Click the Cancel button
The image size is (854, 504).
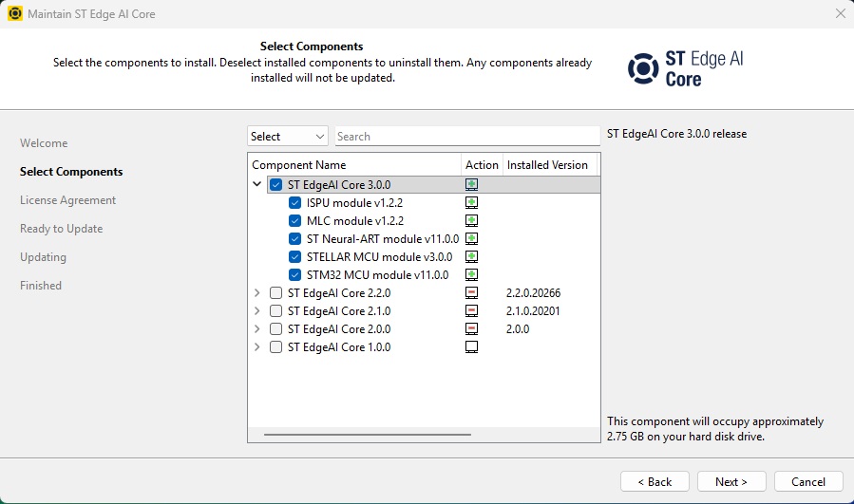click(808, 481)
